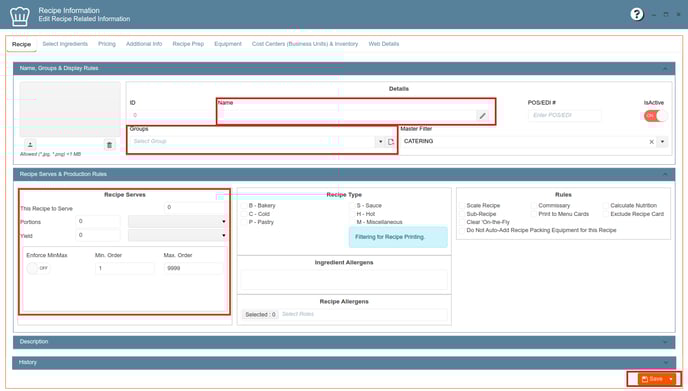Collapse the Name, Groups & Display Rules section
The height and width of the screenshot is (391, 688).
pos(665,68)
